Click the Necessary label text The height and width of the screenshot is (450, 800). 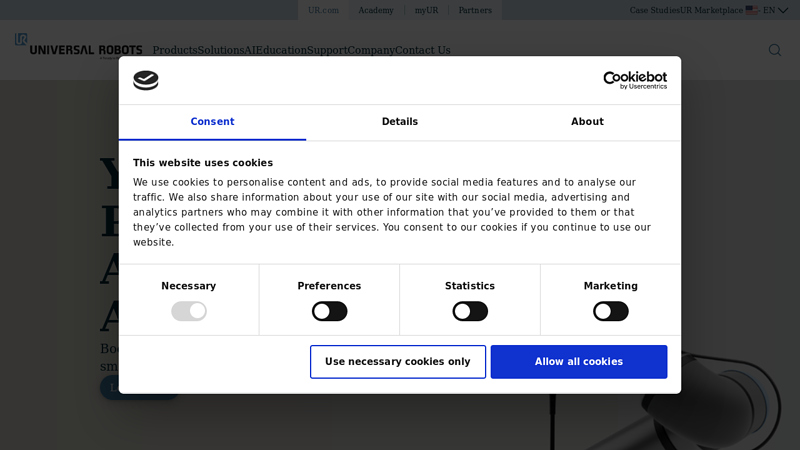click(x=189, y=286)
